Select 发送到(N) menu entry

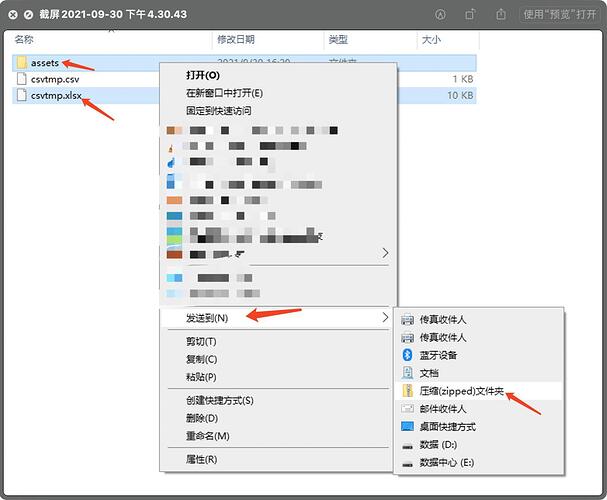point(278,318)
